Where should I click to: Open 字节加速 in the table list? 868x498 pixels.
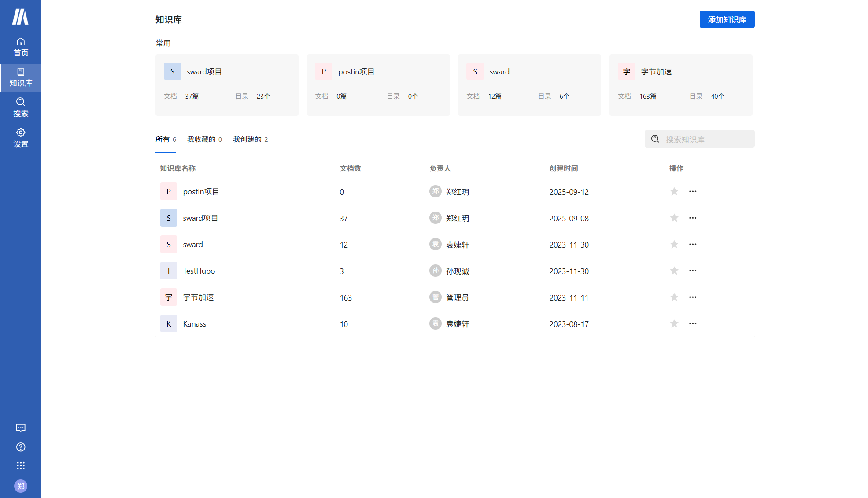click(198, 297)
